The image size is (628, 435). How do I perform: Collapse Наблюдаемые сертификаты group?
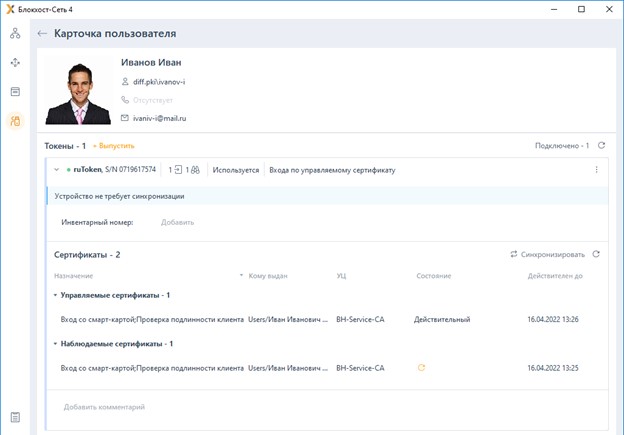point(55,344)
